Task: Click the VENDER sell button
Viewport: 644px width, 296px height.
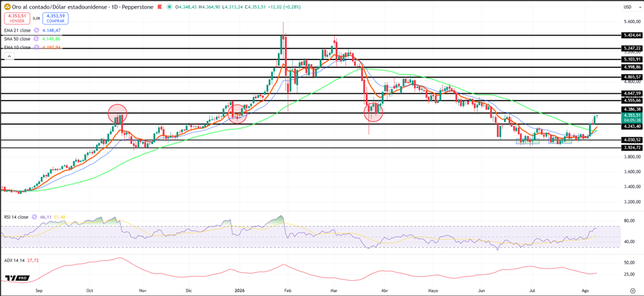Action: [16, 18]
